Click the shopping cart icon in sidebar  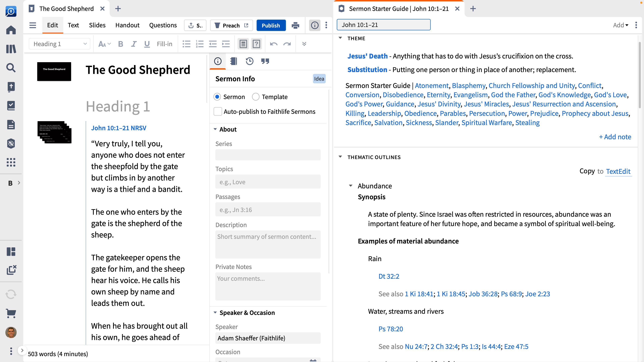pyautogui.click(x=11, y=313)
